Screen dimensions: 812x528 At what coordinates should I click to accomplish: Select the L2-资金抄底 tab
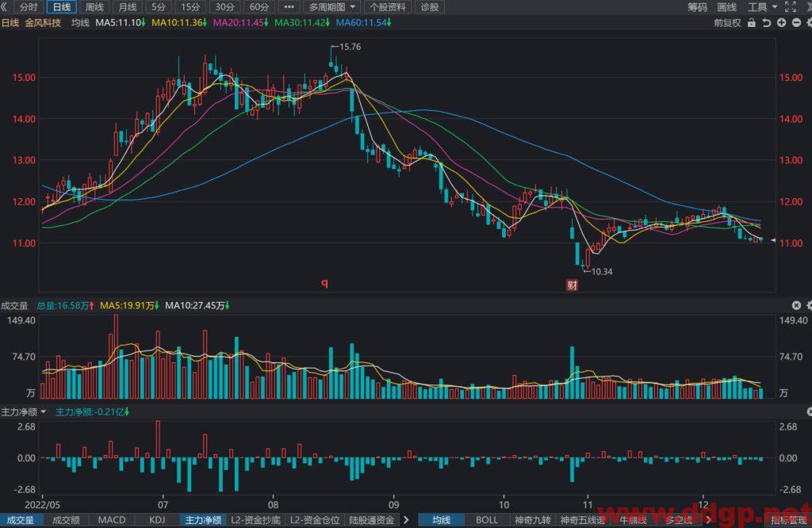pyautogui.click(x=256, y=520)
